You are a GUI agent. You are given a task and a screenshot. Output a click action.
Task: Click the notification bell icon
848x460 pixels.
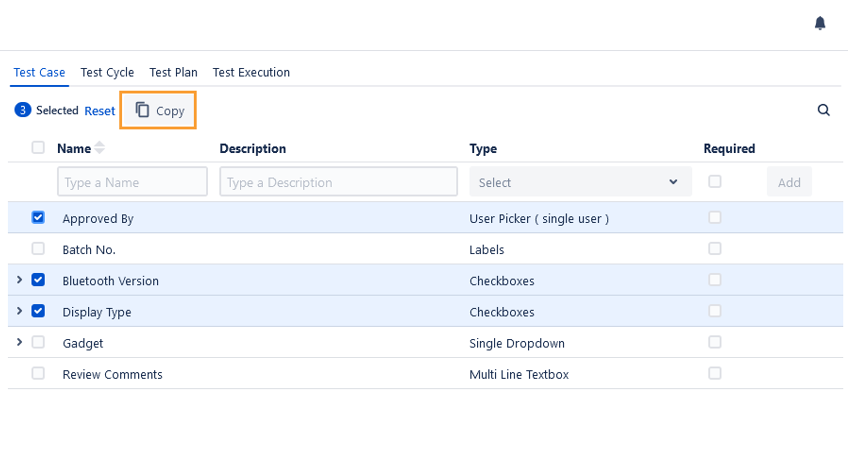(x=820, y=23)
